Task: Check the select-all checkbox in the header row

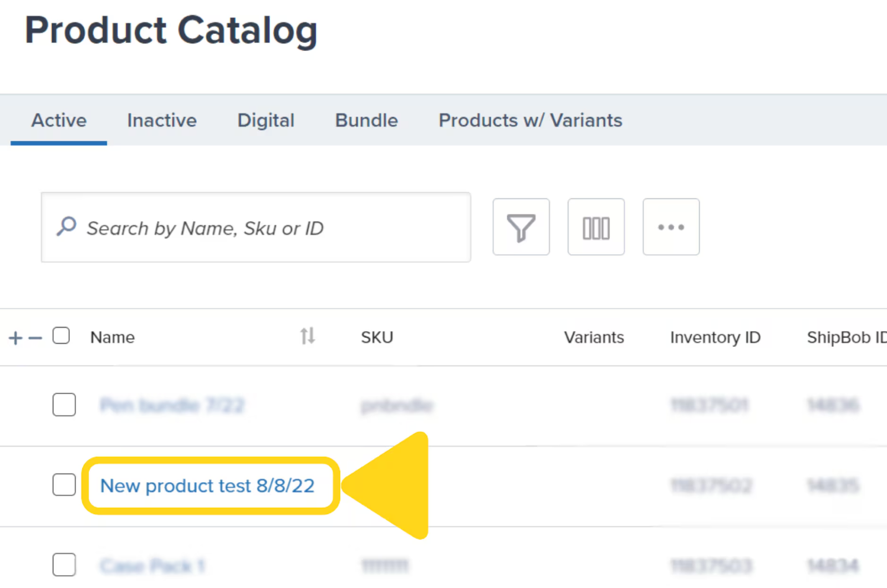Action: click(62, 335)
